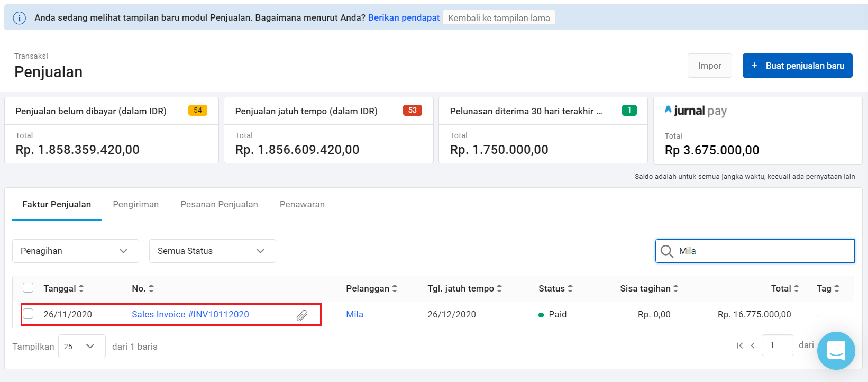Open the rows-per-page dropdown showing 25
The image size is (868, 382).
tap(81, 346)
